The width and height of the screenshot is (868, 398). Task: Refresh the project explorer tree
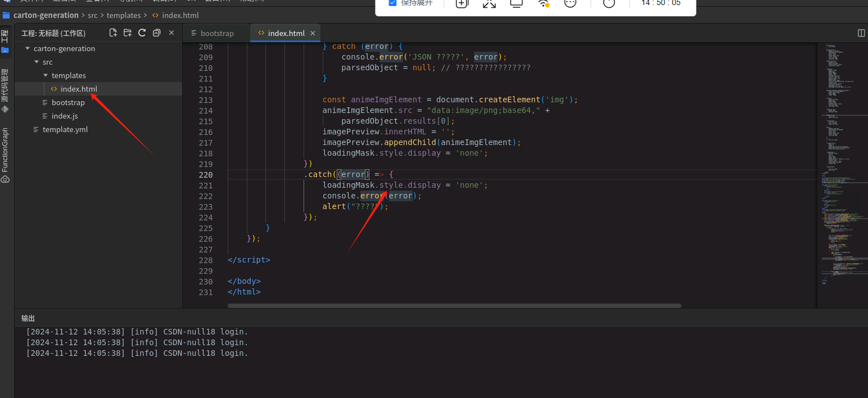point(142,33)
